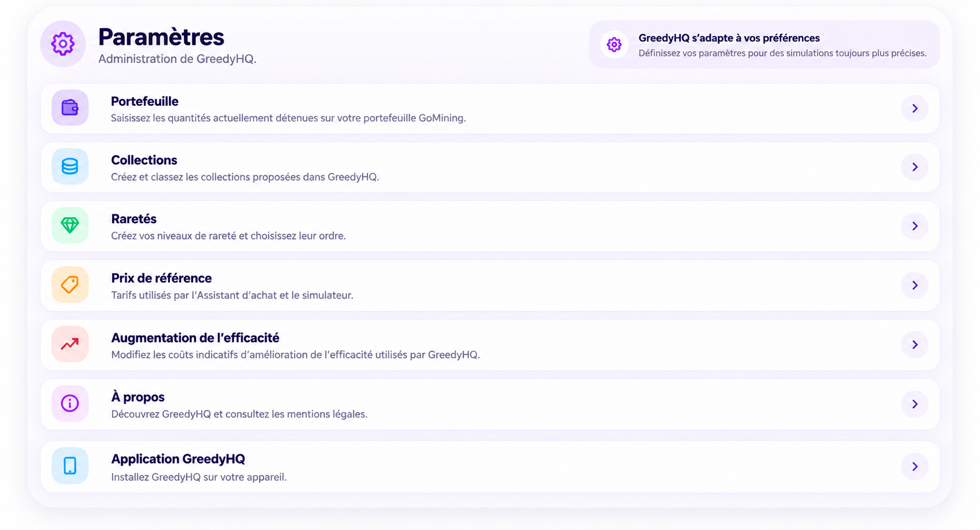Expand the À propos row chevron

click(915, 404)
